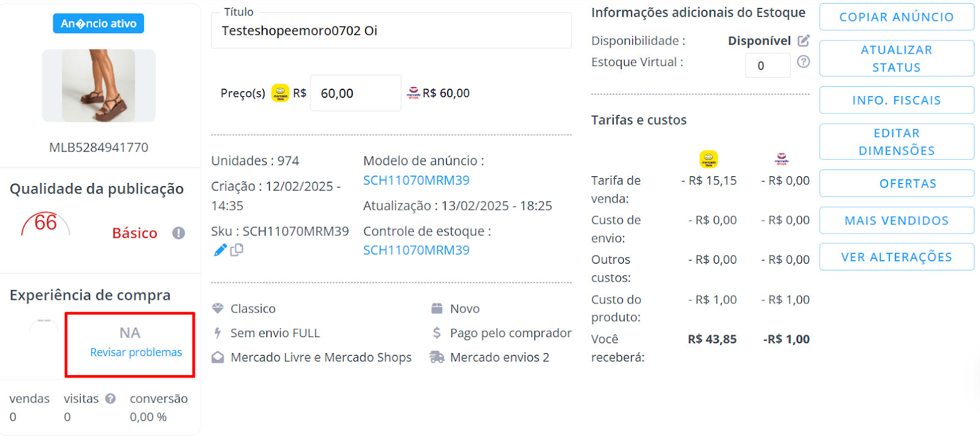980x443 pixels.
Task: Select Editar Dimensões
Action: [897, 142]
